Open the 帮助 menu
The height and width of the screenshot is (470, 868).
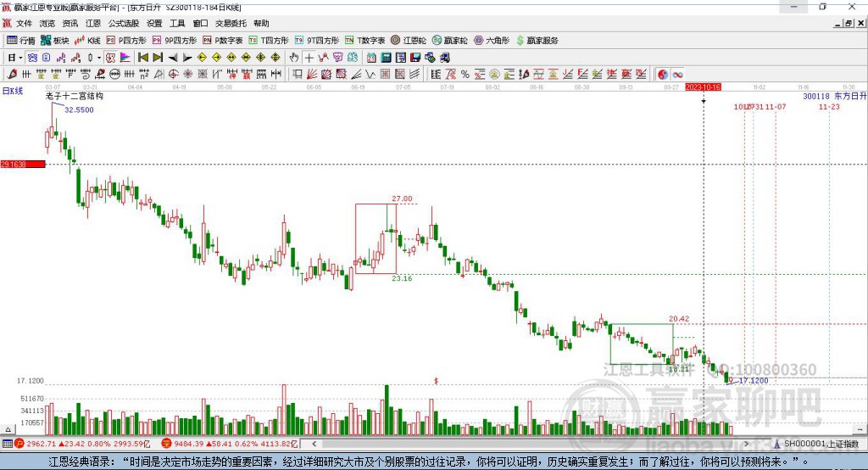point(261,23)
